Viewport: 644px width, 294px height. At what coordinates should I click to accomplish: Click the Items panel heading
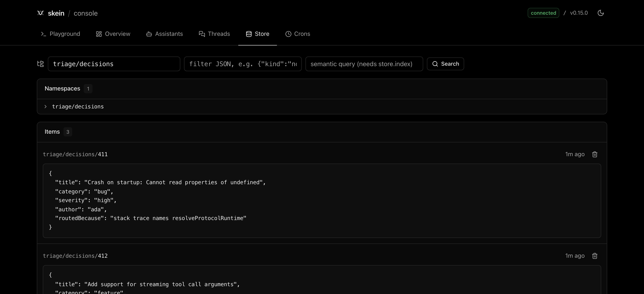click(52, 132)
